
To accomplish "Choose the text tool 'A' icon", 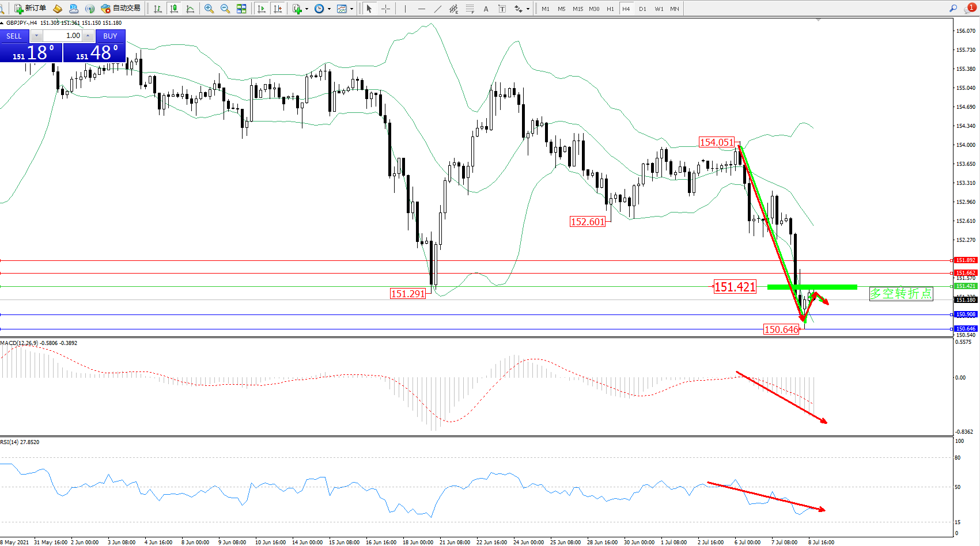I will tap(486, 9).
